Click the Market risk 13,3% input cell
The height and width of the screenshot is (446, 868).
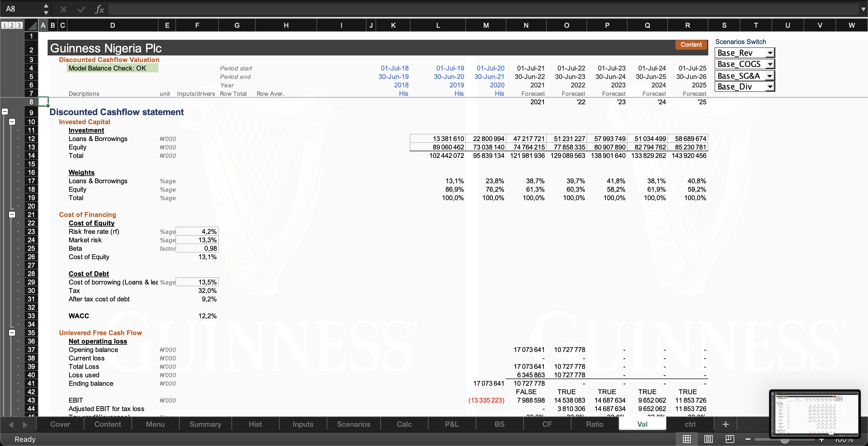pyautogui.click(x=197, y=240)
